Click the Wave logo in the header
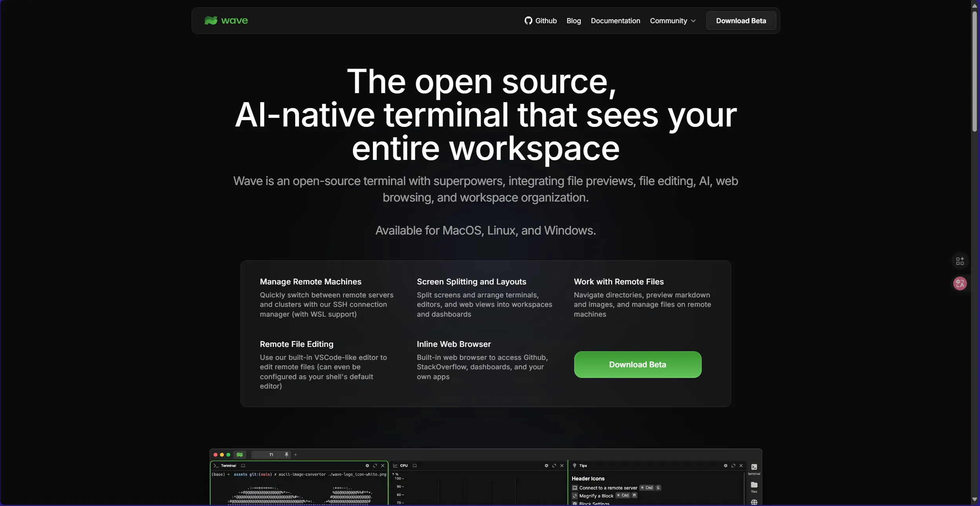 226,20
